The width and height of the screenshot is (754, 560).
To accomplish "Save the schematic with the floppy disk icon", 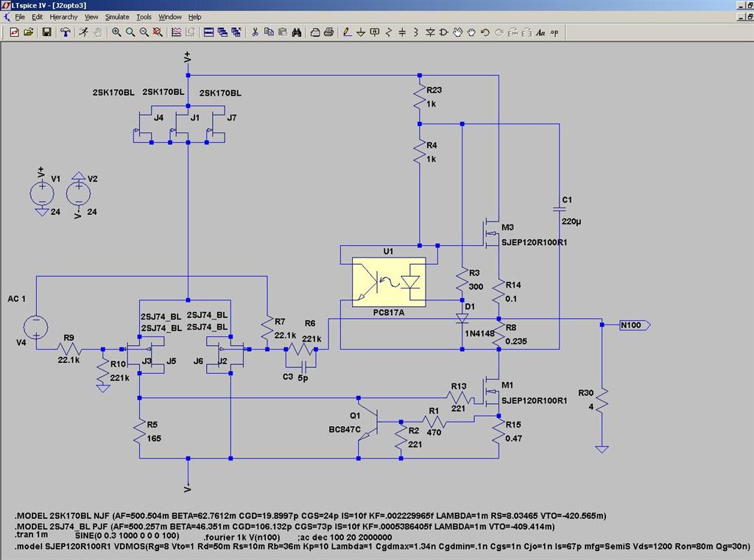I will click(x=46, y=32).
